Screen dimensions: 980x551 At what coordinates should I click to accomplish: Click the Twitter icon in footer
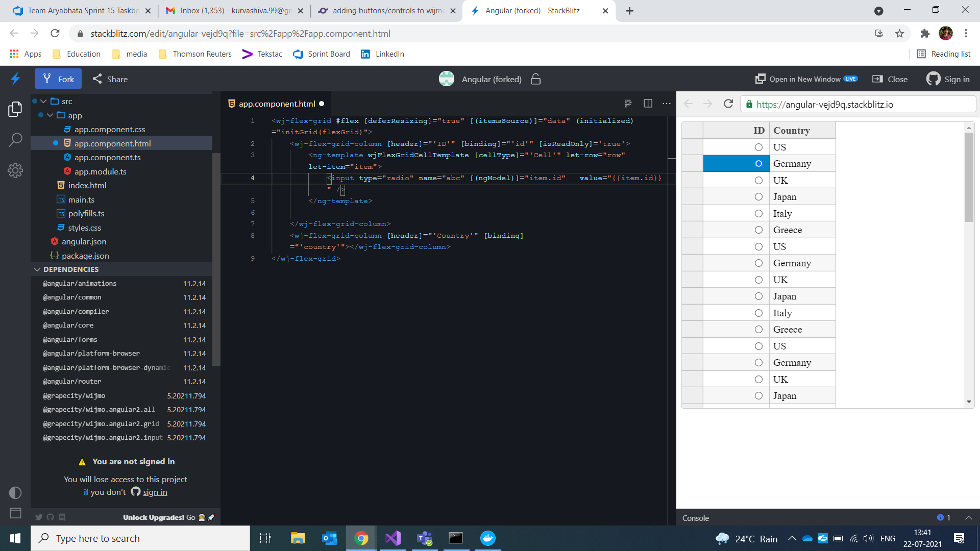click(x=39, y=517)
